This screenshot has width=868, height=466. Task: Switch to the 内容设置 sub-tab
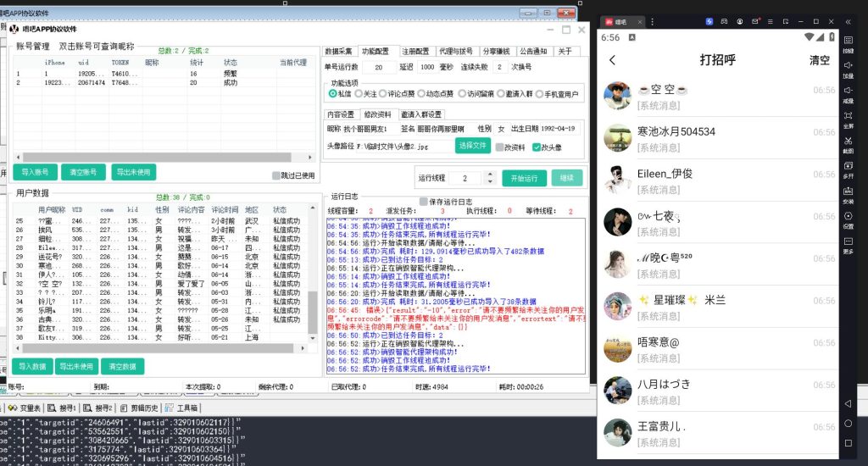coord(341,114)
